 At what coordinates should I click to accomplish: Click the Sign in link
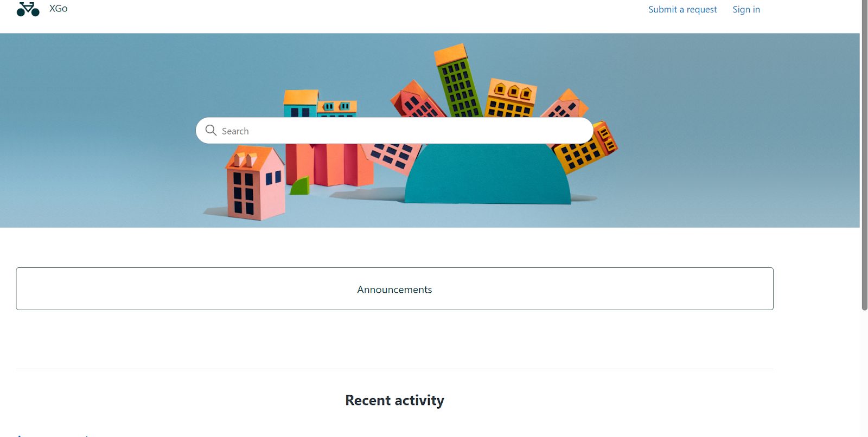point(746,9)
